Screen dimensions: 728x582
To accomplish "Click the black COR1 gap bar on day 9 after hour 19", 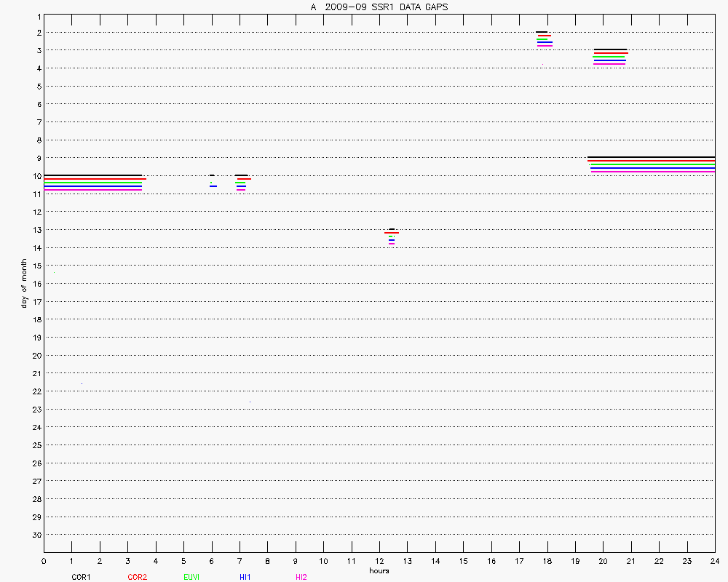I will point(651,157).
